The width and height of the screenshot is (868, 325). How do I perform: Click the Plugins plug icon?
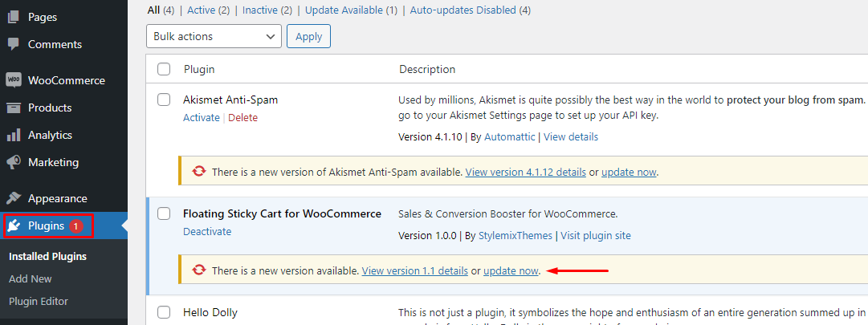click(x=15, y=225)
